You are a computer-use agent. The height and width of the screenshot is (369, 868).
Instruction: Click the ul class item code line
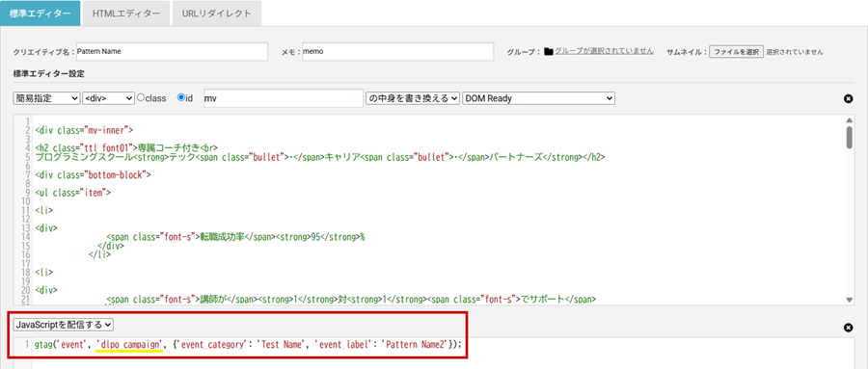click(72, 193)
